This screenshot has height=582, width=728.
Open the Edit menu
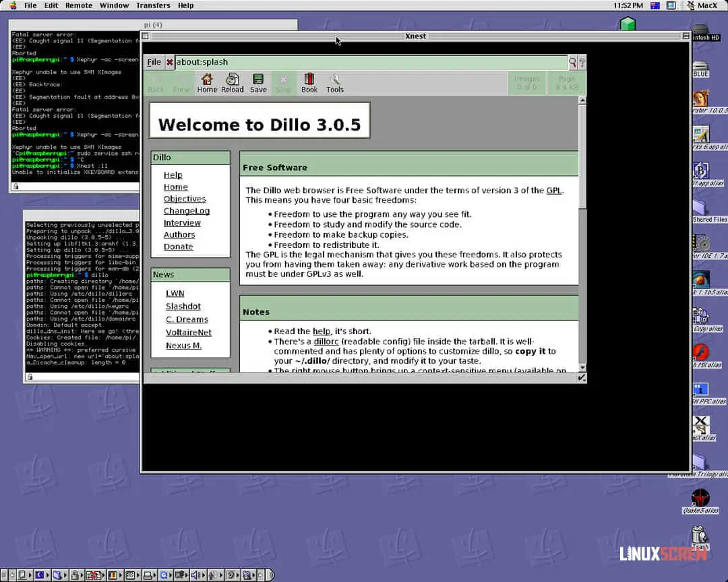coord(51,5)
